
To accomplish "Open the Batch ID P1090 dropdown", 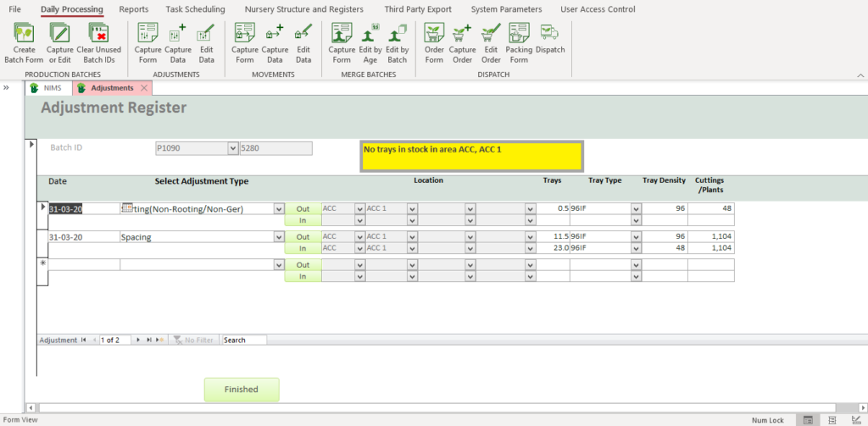I will pyautogui.click(x=233, y=148).
